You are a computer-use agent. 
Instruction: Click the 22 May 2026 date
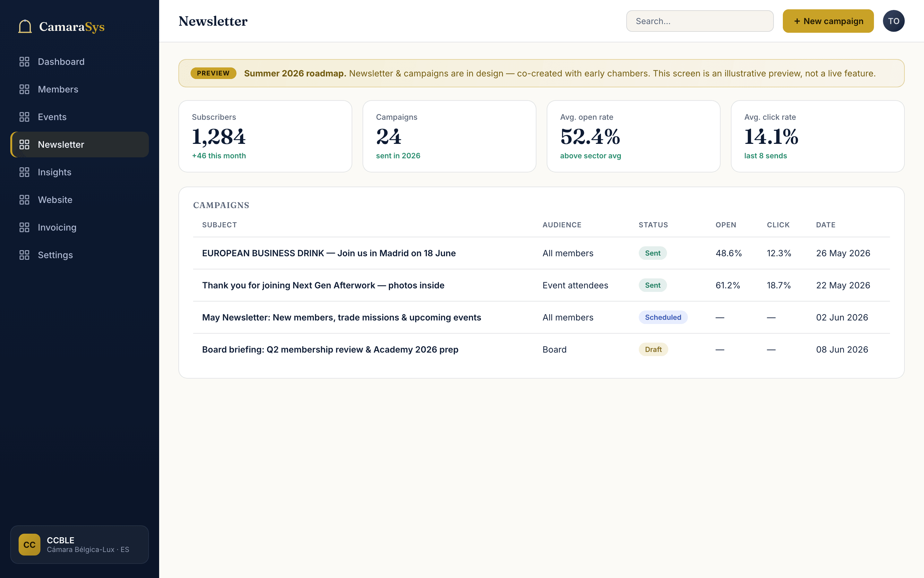[843, 285]
